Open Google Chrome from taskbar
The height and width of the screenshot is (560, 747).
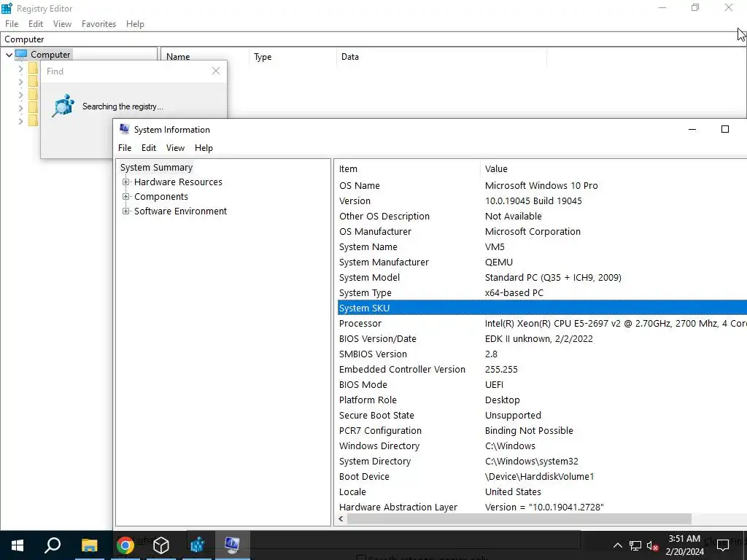tap(125, 545)
